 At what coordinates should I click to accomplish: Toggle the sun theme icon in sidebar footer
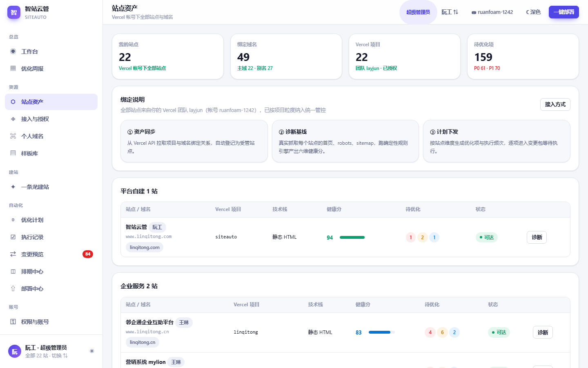pos(92,351)
